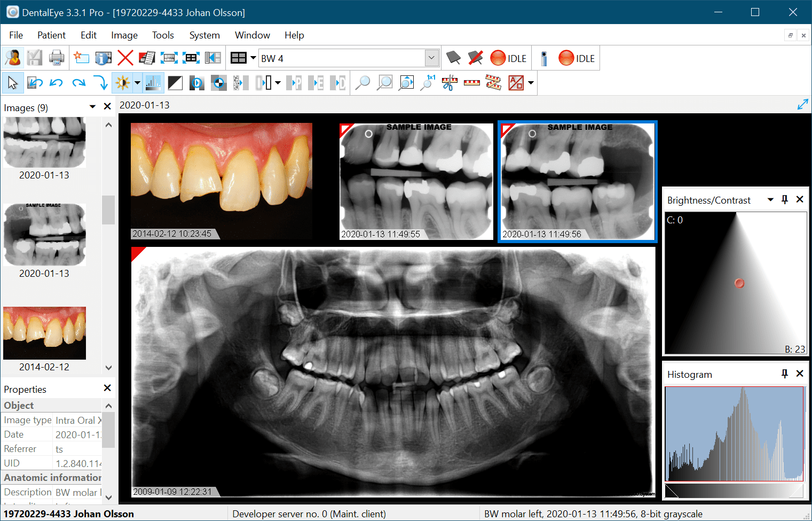Select the crop scissors tool
Image resolution: width=812 pixels, height=521 pixels.
click(x=449, y=83)
